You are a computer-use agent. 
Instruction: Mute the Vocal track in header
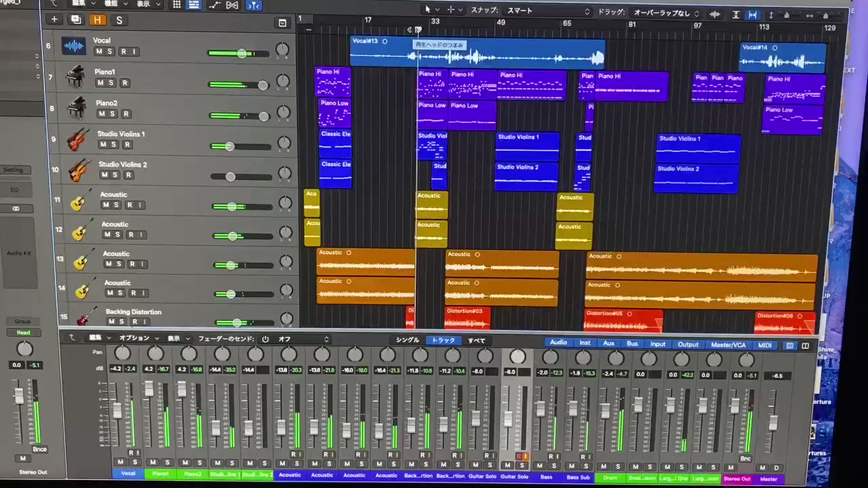tap(99, 51)
